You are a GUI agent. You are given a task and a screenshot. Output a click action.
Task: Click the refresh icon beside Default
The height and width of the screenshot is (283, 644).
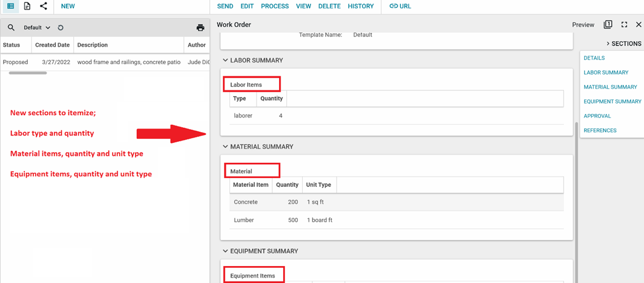click(x=61, y=28)
